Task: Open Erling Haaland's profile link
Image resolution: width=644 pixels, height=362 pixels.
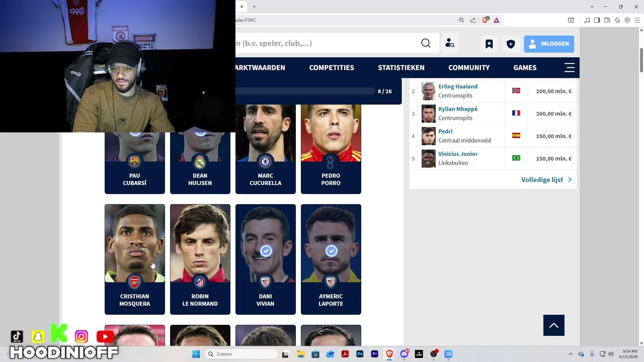Action: coord(458,86)
